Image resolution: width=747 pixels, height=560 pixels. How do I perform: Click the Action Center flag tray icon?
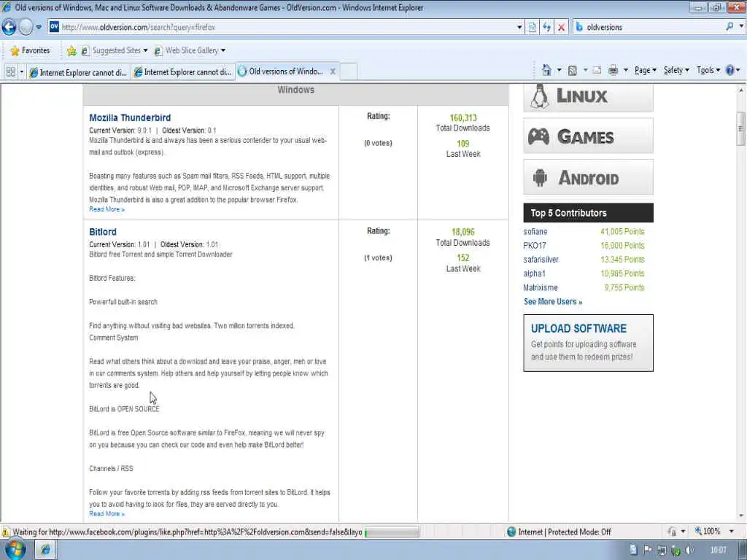click(648, 551)
